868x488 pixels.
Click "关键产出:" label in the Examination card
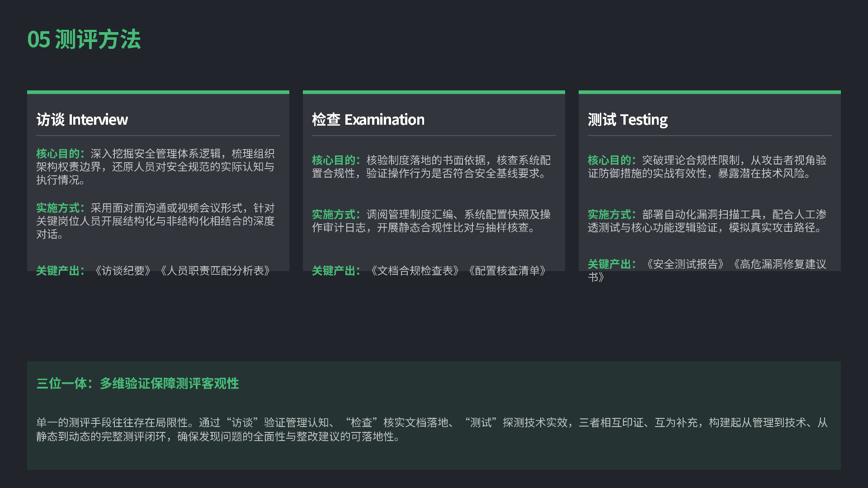click(x=336, y=271)
